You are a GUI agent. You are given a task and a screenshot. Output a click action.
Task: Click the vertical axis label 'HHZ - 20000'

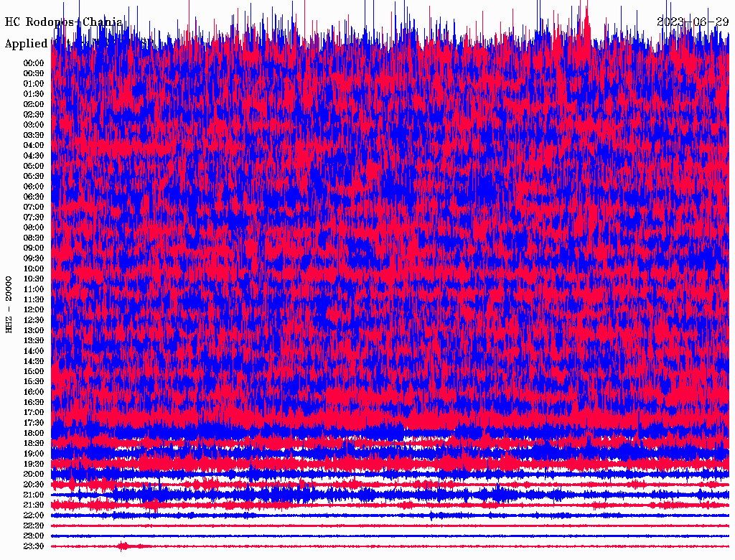9,305
